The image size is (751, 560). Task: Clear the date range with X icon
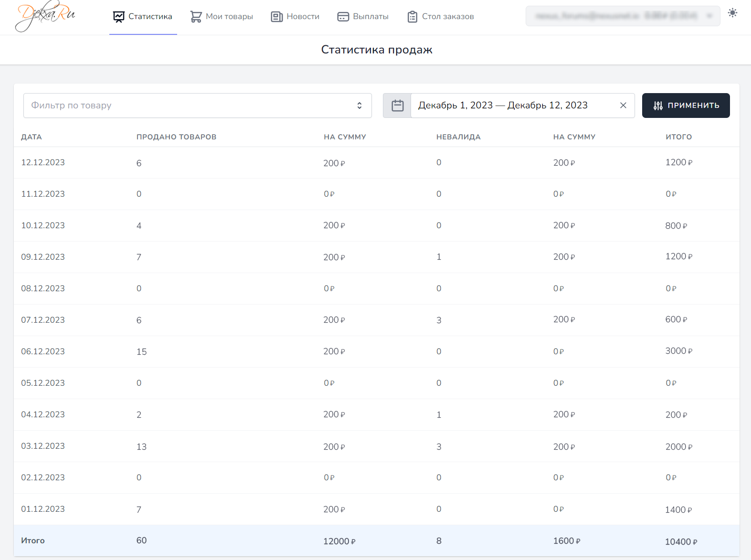click(x=623, y=106)
